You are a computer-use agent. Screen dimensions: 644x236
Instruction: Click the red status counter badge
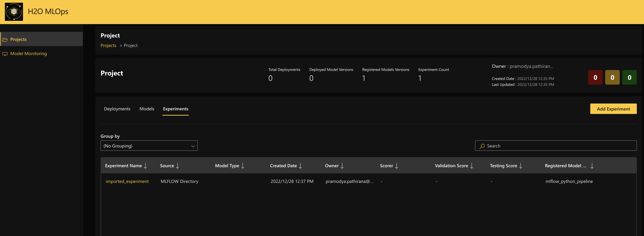[595, 77]
